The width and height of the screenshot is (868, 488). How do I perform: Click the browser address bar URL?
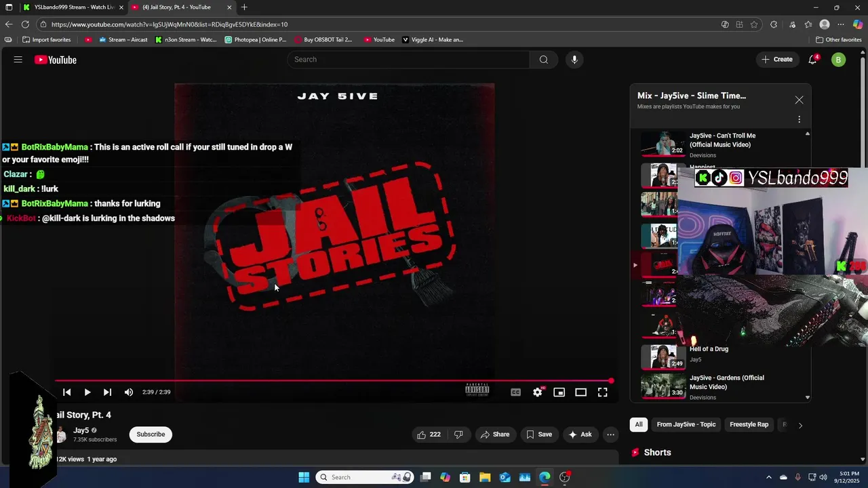[169, 24]
